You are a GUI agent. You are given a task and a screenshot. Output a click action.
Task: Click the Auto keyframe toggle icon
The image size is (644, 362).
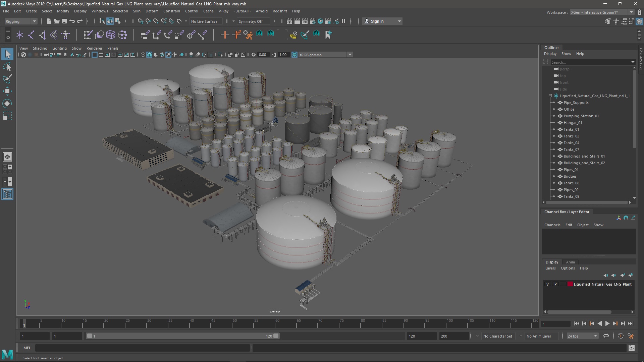coord(621,336)
